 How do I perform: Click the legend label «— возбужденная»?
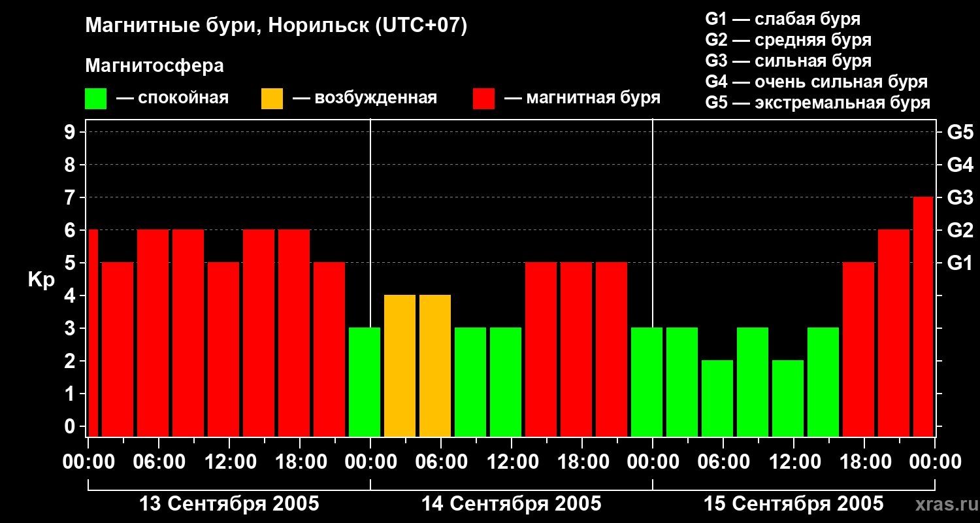365,99
